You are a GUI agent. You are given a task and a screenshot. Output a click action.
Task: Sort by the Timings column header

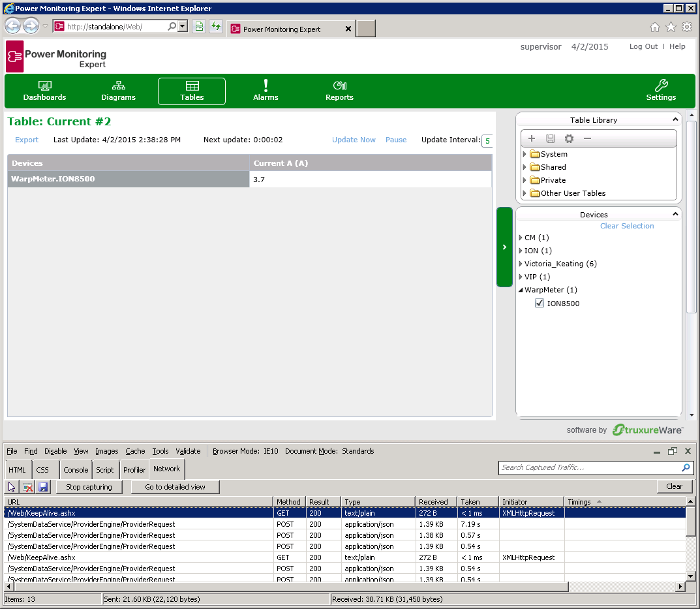click(625, 502)
